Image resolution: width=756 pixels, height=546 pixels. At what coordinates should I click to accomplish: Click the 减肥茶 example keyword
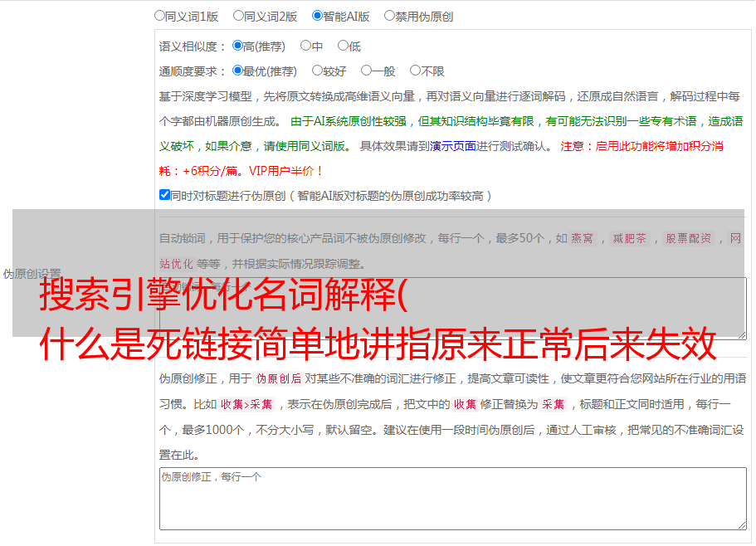click(x=629, y=238)
